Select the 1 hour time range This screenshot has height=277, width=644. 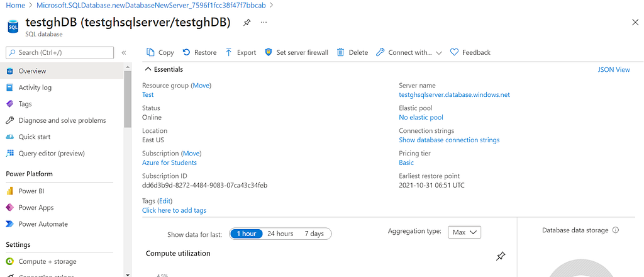[247, 234]
